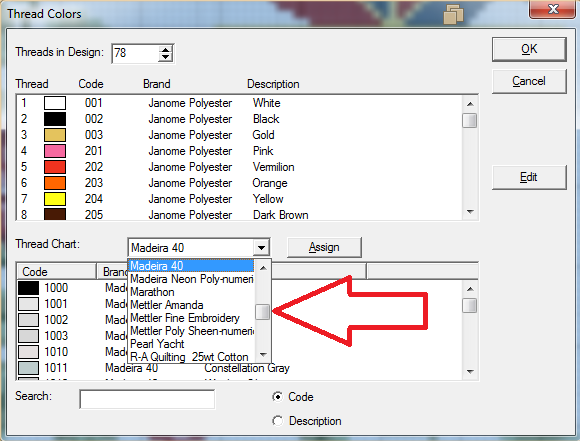Click the OK button
Image resolution: width=580 pixels, height=441 pixels.
tap(529, 49)
